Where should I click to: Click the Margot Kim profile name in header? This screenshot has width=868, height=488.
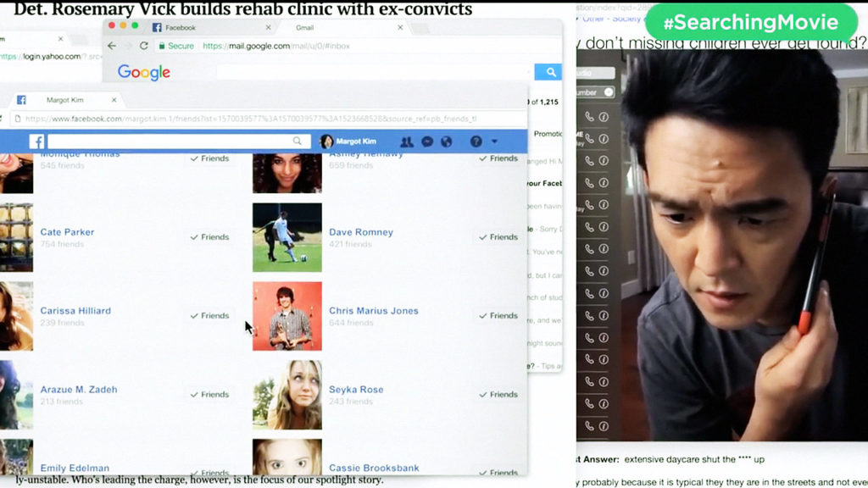355,141
